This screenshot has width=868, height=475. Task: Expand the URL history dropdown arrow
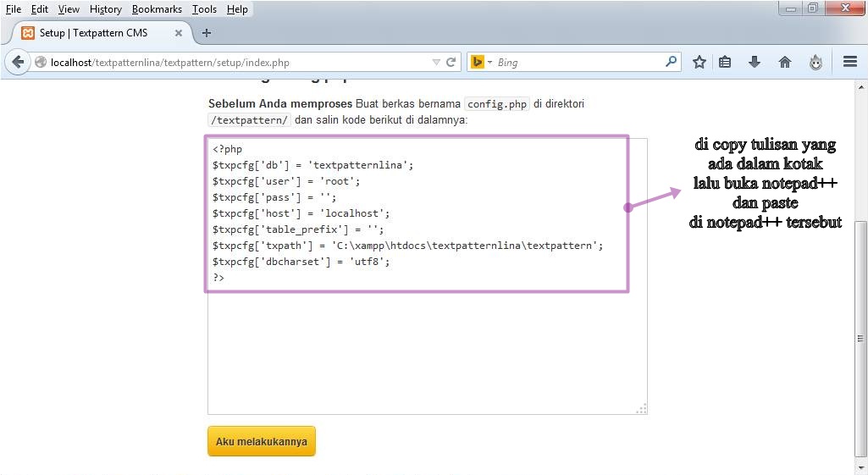coord(436,62)
